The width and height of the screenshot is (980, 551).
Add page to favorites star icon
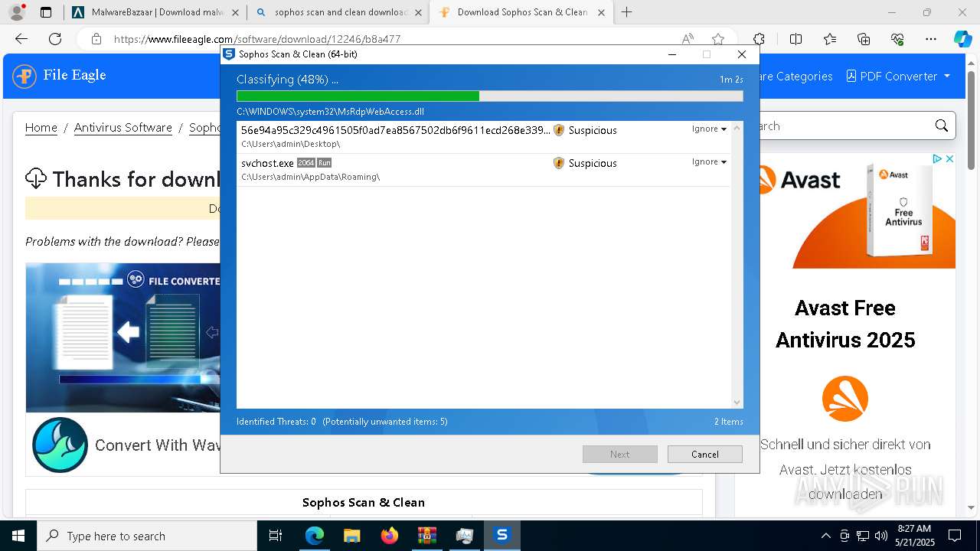(x=718, y=39)
